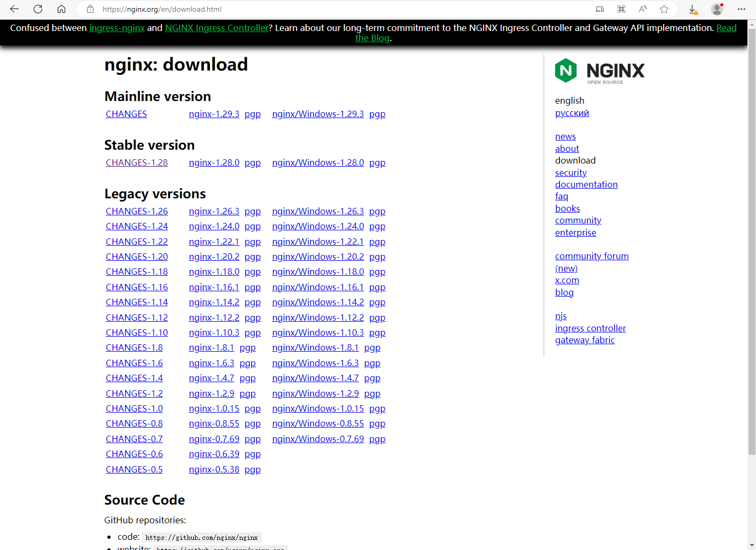Open browser settings and more menu
The width and height of the screenshot is (756, 550).
tap(742, 9)
